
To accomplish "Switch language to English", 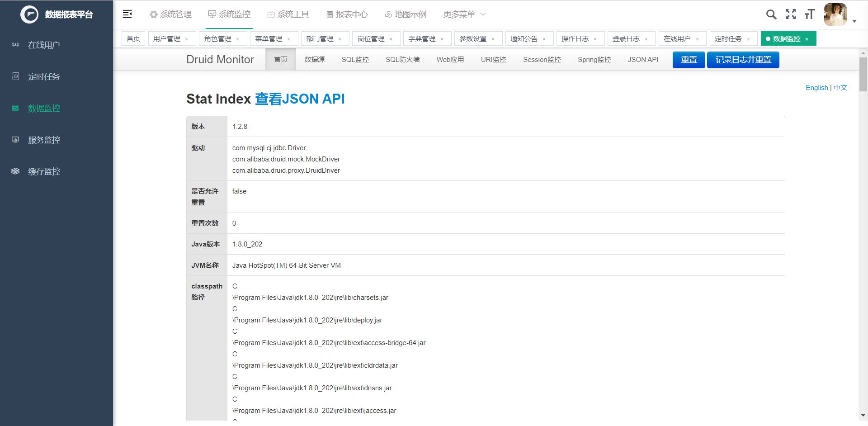I will tap(816, 87).
